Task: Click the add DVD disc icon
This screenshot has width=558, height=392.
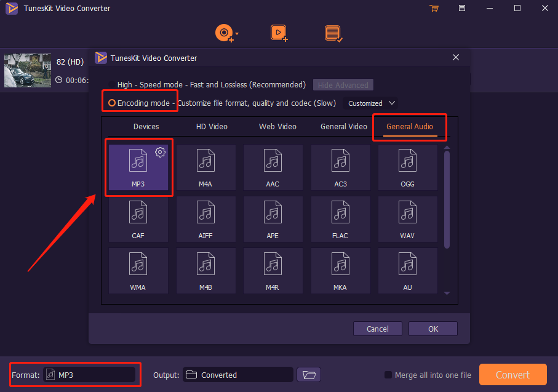Action: pos(224,33)
